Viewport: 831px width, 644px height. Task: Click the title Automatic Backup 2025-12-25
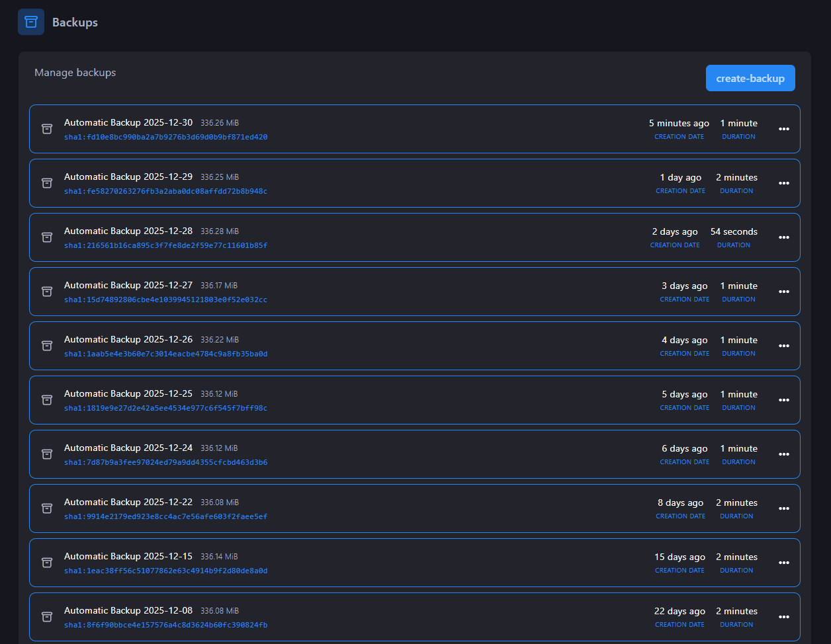pyautogui.click(x=128, y=393)
